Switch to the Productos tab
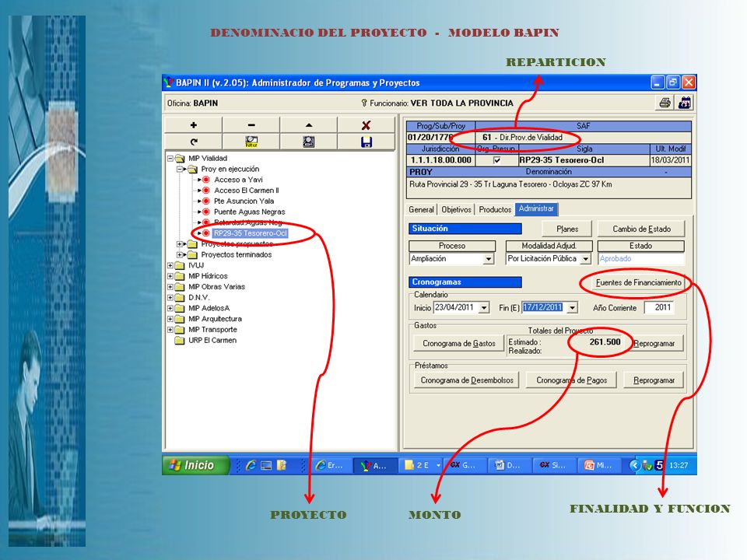Image resolution: width=747 pixels, height=560 pixels. point(495,209)
